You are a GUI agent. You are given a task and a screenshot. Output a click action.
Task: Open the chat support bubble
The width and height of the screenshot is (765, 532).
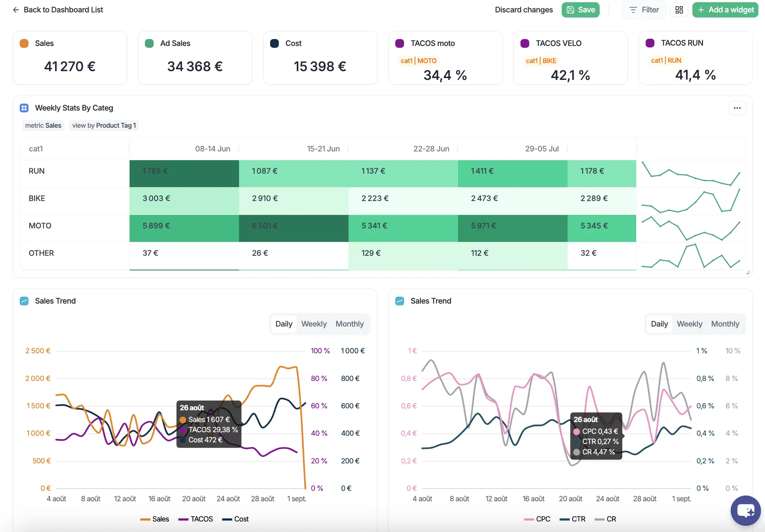click(x=745, y=510)
